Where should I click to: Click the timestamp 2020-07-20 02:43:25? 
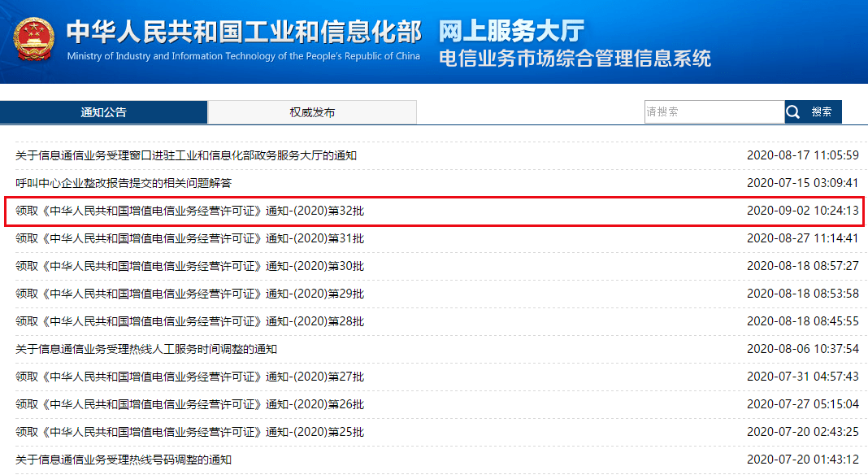click(x=803, y=433)
